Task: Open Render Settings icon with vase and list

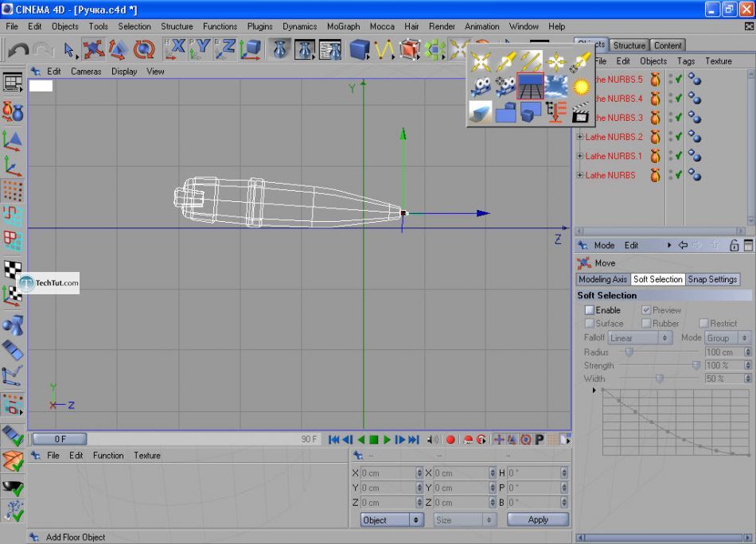Action: tap(330, 49)
